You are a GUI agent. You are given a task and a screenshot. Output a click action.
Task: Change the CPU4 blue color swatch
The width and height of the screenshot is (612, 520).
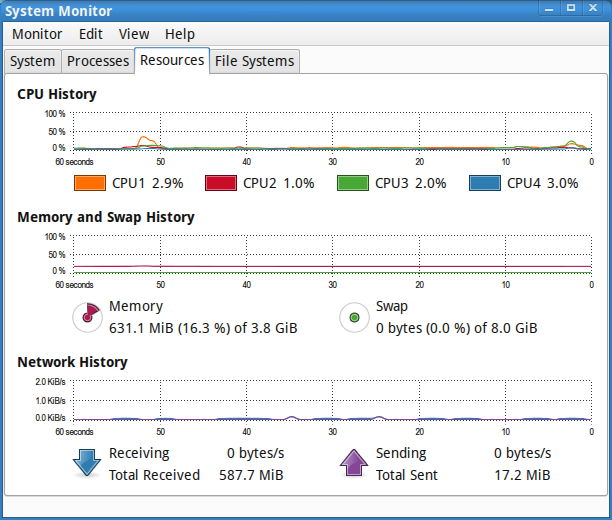(x=484, y=183)
